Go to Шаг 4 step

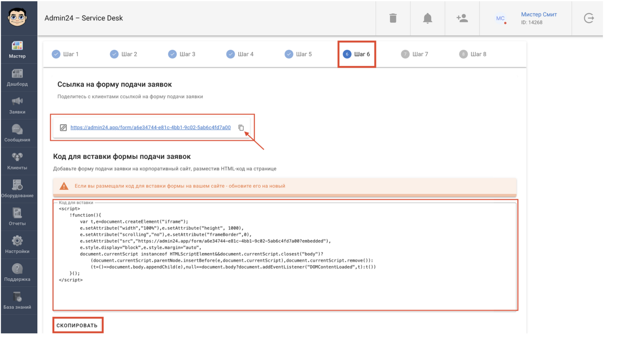pos(240,54)
